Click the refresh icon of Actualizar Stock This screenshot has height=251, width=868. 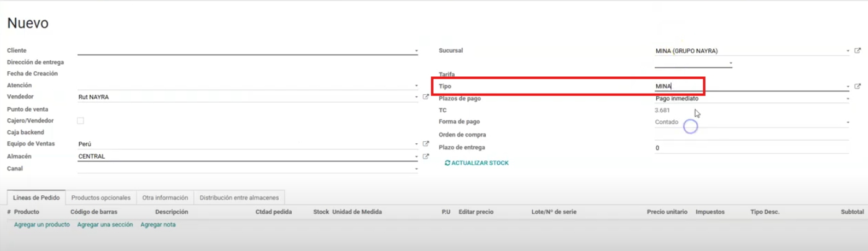click(447, 163)
